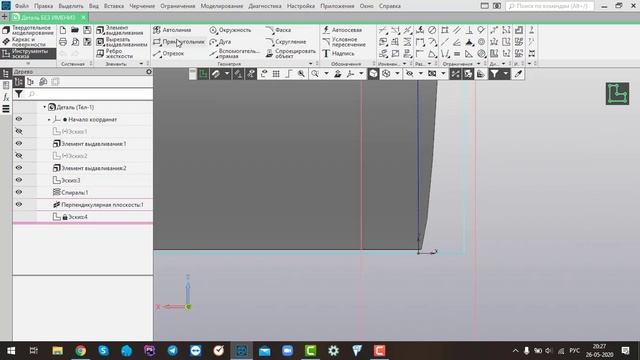Select the Дуга arc tool

click(x=220, y=42)
